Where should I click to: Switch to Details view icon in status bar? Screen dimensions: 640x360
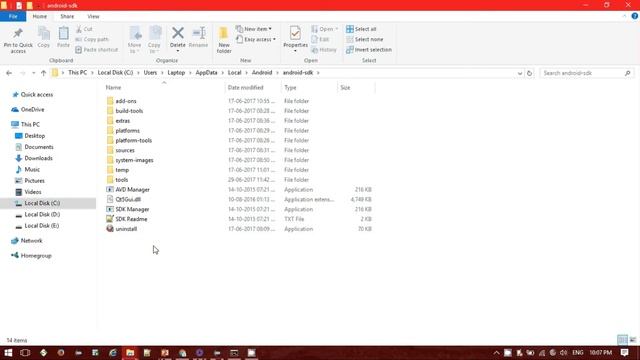622,340
